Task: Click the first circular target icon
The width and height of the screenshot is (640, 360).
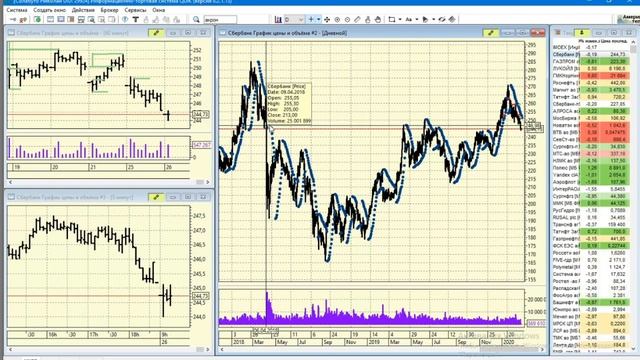Action: tap(337, 20)
